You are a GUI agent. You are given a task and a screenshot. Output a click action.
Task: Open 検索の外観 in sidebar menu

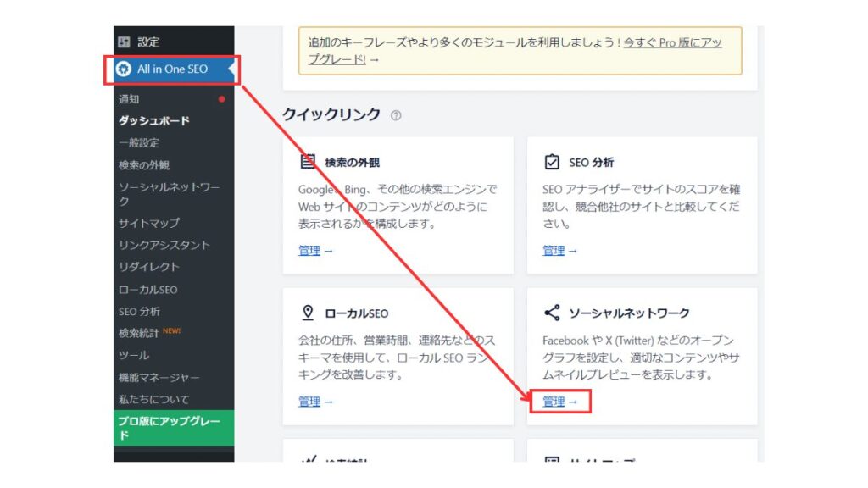click(x=144, y=165)
